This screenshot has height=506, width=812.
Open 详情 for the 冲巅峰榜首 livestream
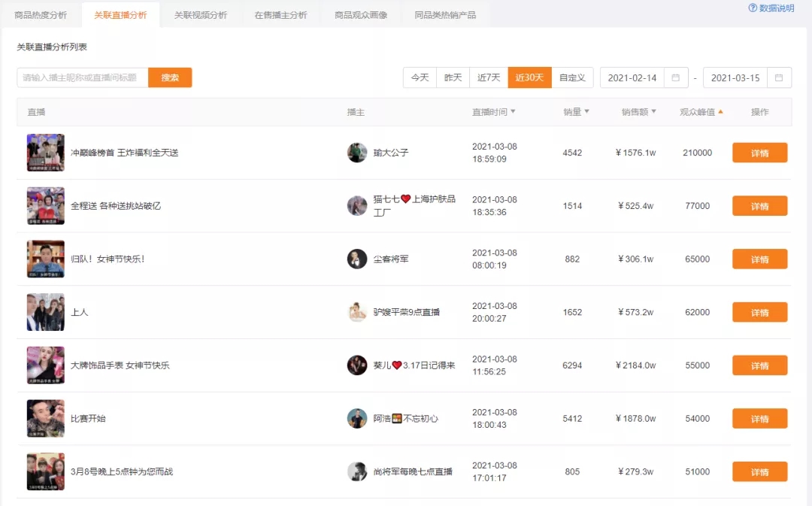point(759,152)
